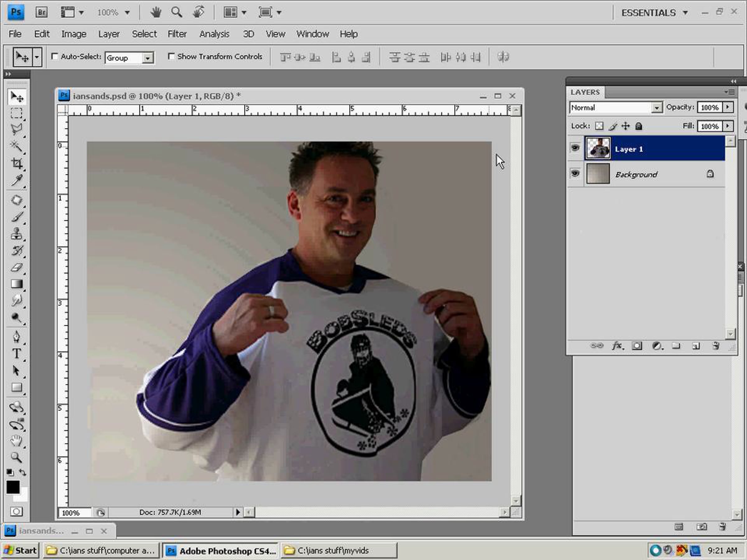Open the Edit menu
Image resolution: width=747 pixels, height=560 pixels.
[42, 34]
